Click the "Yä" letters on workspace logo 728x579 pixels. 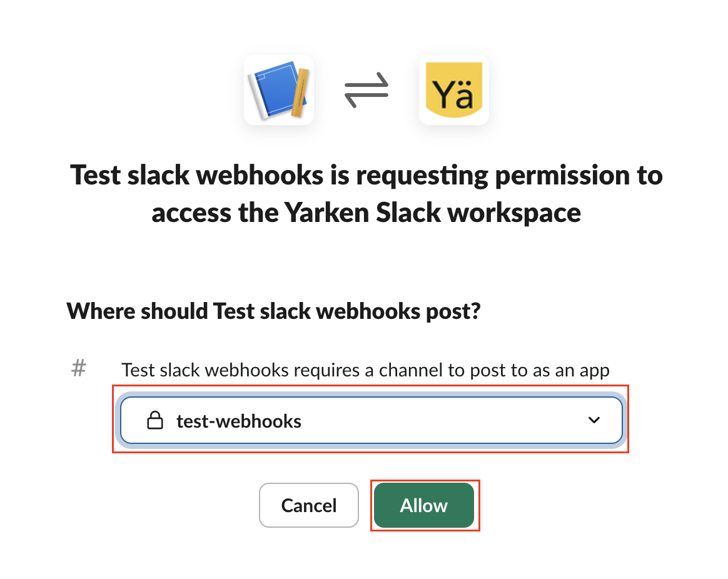(x=453, y=95)
